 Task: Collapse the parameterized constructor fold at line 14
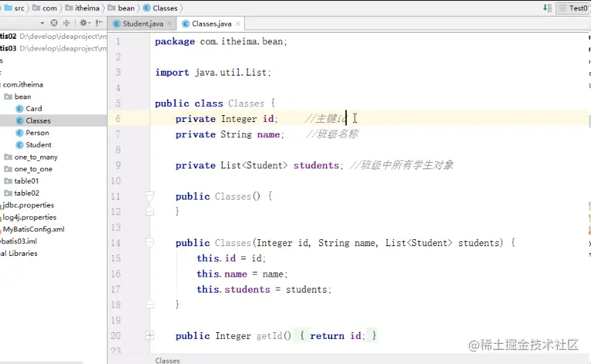tap(150, 243)
